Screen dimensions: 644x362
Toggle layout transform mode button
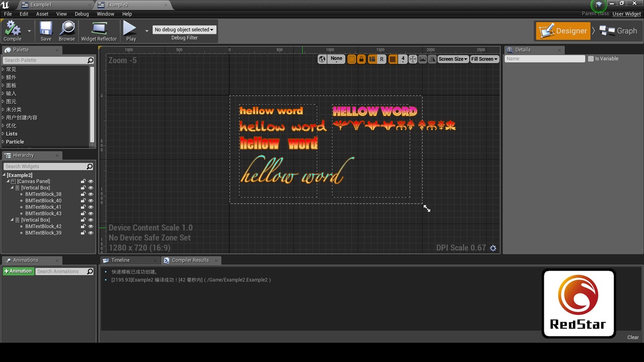click(x=372, y=59)
